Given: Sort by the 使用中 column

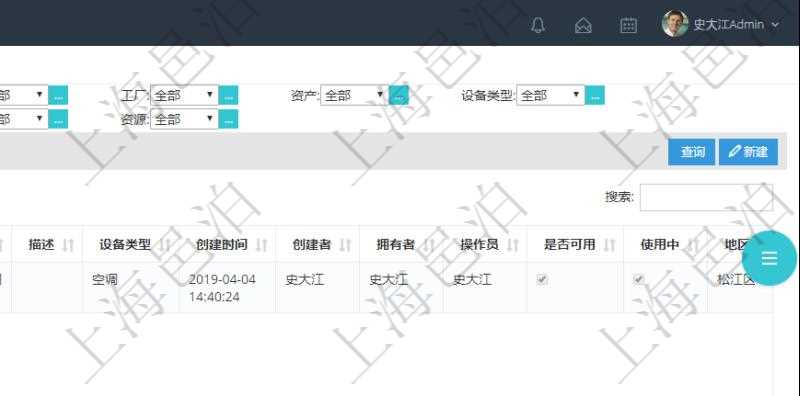Looking at the screenshot, I should coord(665,244).
